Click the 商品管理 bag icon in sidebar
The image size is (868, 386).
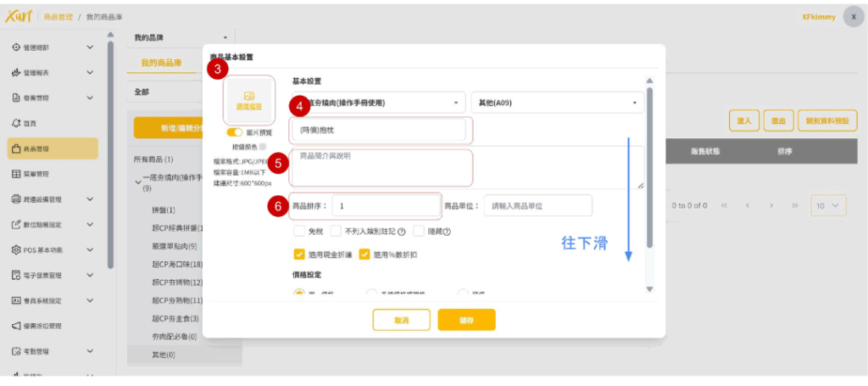[x=16, y=148]
